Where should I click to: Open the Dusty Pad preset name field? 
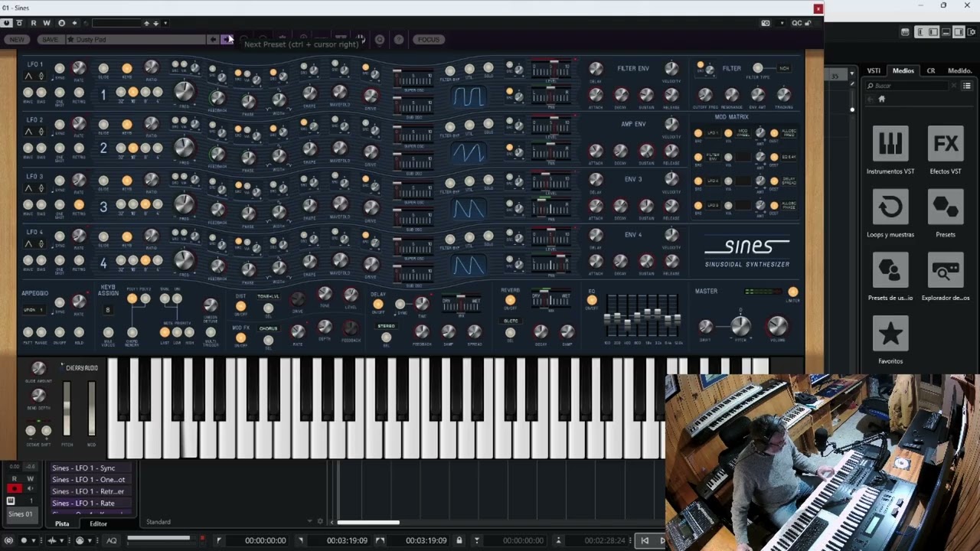pos(136,39)
